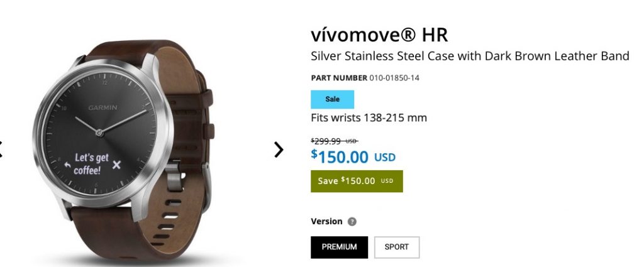Click the Fits wrists 138-215 mm text
The width and height of the screenshot is (644, 267).
[x=369, y=118]
